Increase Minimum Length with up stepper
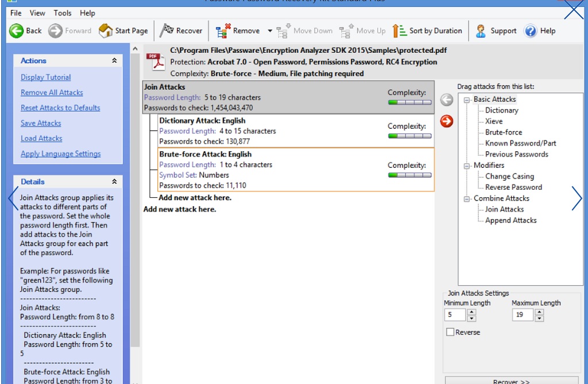Screen dimensions: 588x384 (471, 312)
